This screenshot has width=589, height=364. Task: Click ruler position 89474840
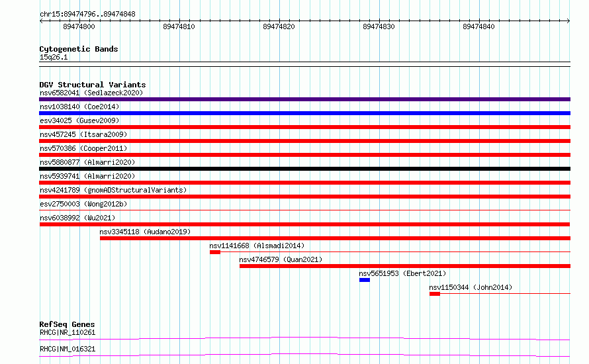coord(478,26)
